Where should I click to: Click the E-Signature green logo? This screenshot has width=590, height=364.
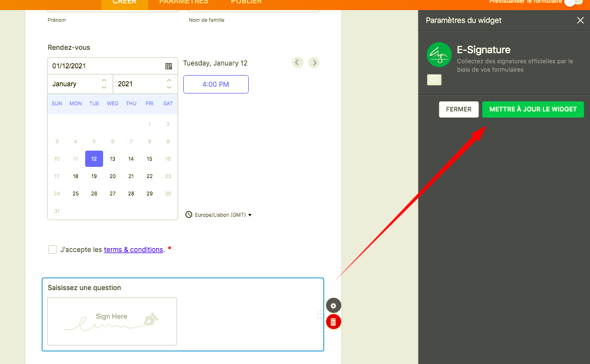439,54
